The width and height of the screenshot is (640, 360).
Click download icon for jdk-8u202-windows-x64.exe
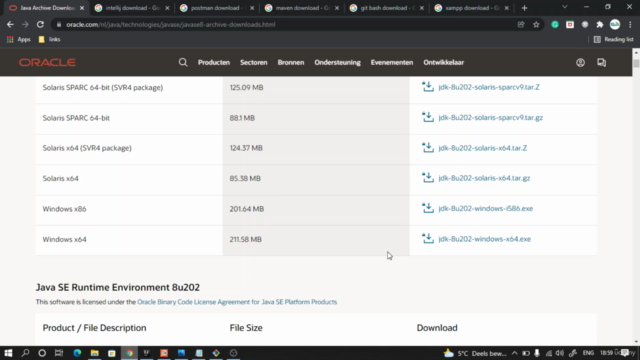(428, 238)
